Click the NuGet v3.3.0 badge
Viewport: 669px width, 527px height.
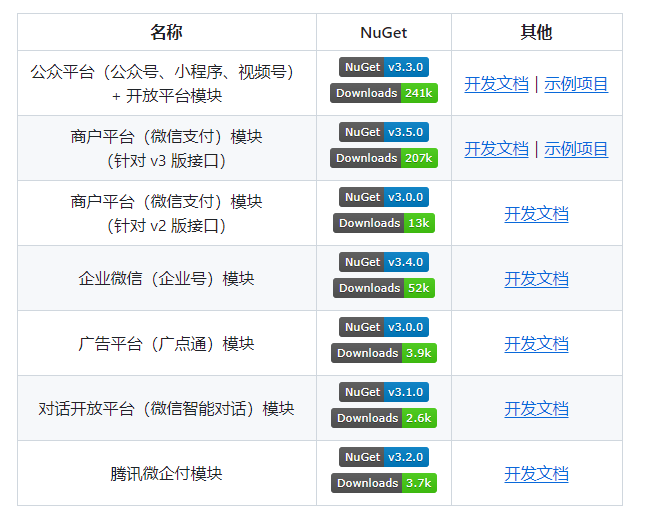coord(384,67)
